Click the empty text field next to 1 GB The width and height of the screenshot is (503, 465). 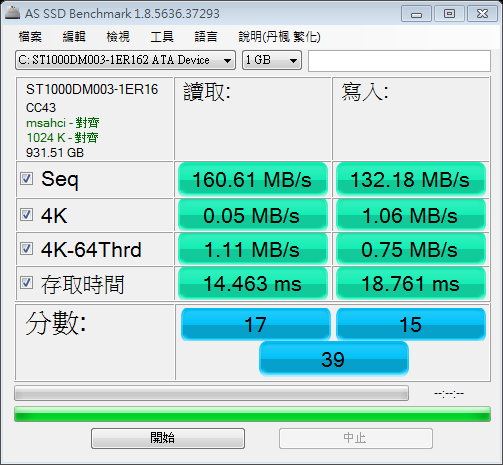[399, 61]
